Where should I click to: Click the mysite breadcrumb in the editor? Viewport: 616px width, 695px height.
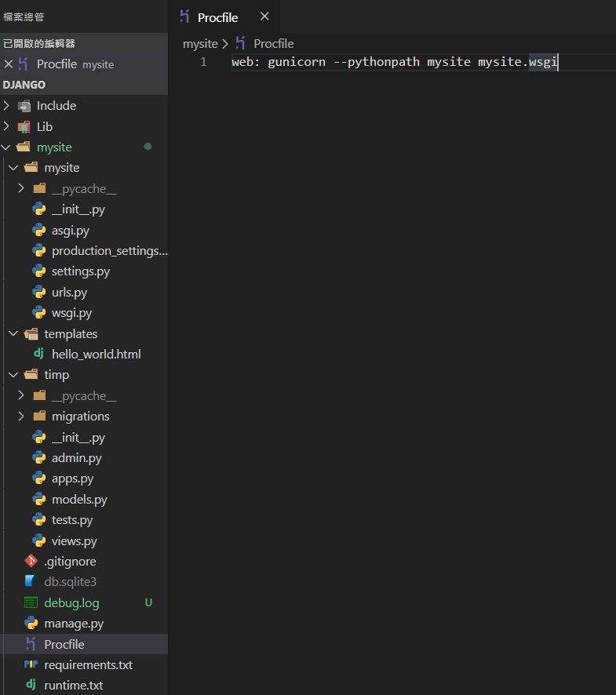199,44
